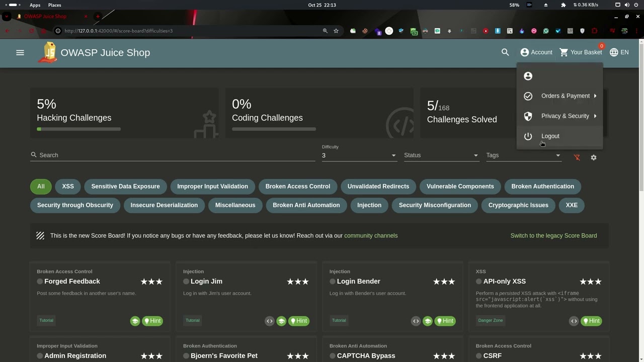Open score board settings gear

(x=594, y=157)
